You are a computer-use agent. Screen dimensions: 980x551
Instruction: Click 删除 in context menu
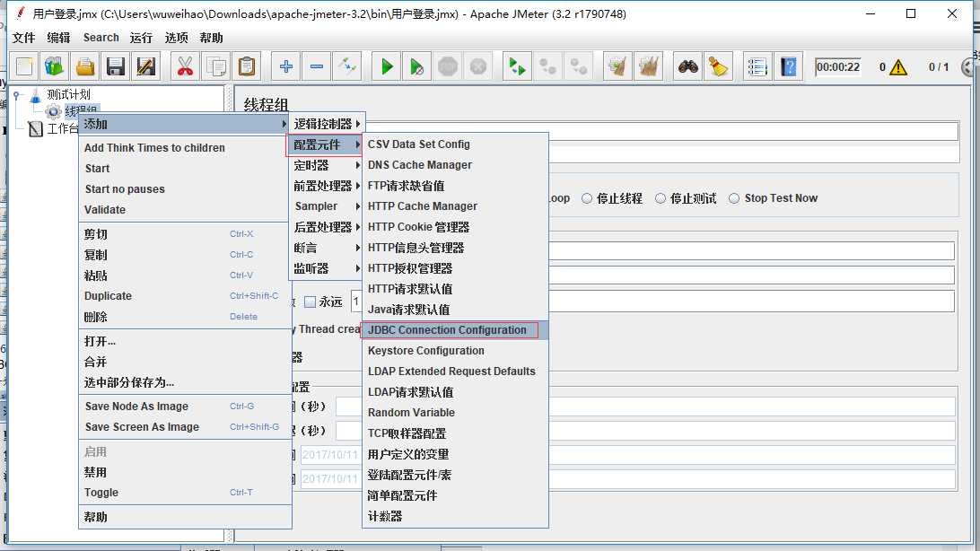coord(184,317)
